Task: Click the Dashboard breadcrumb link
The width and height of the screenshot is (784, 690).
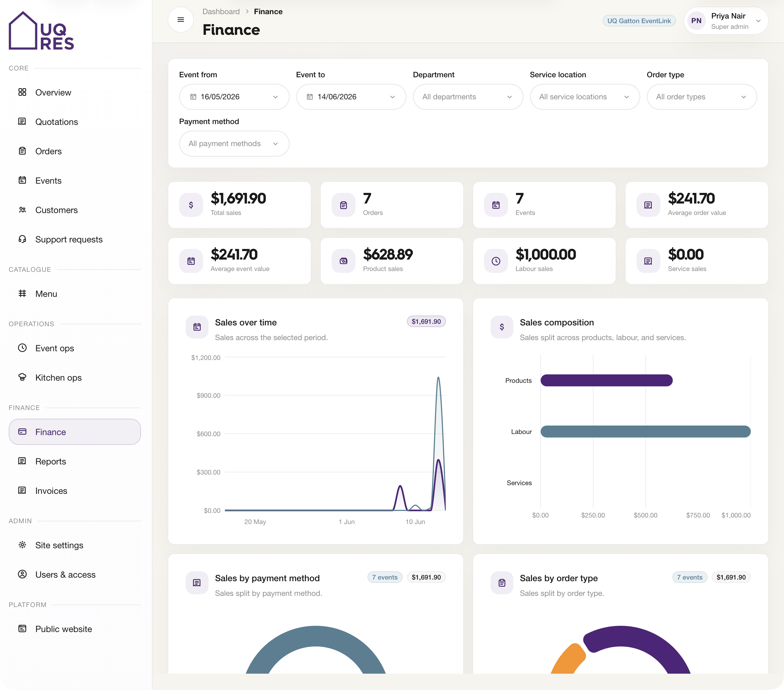Action: pyautogui.click(x=221, y=11)
